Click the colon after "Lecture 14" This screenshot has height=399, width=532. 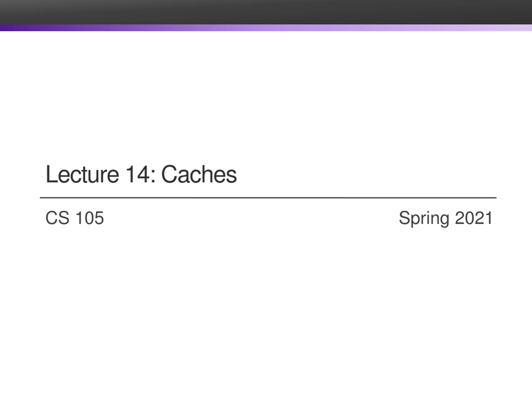[154, 177]
